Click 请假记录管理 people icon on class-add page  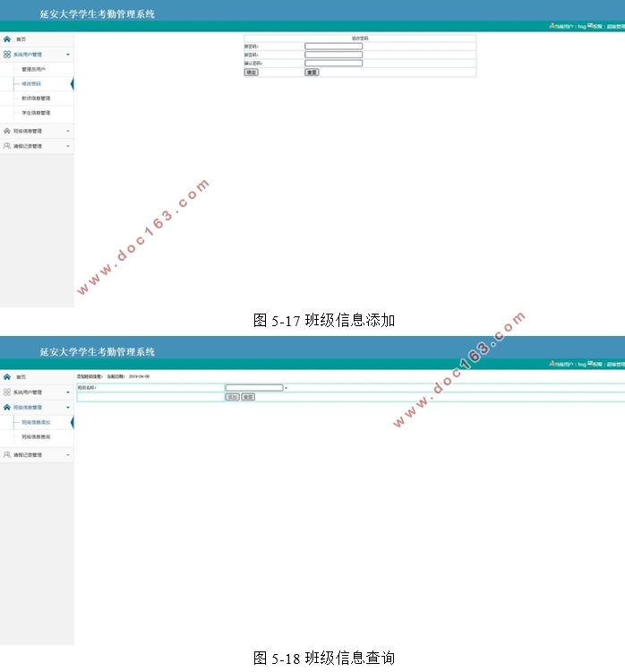click(x=7, y=454)
